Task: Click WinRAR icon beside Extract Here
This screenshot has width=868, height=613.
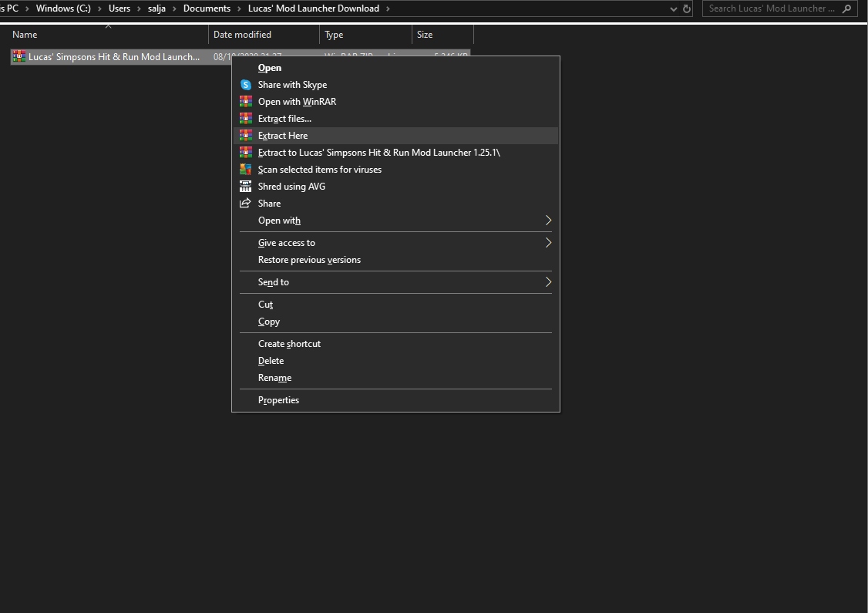Action: [246, 136]
